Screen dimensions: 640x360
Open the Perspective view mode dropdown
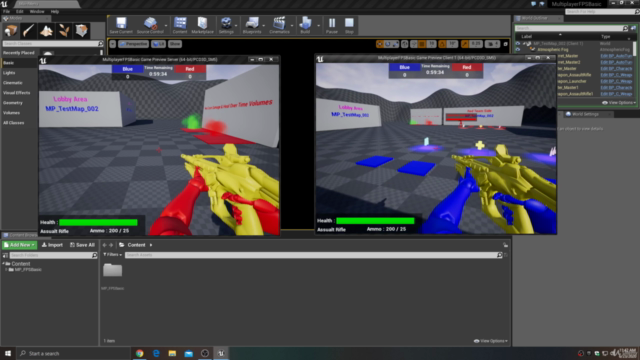(133, 44)
